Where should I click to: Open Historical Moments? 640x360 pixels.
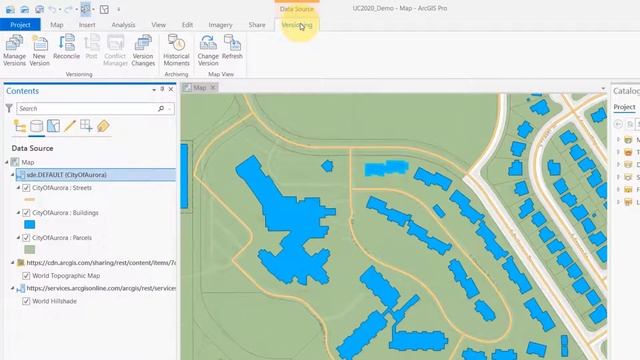pos(176,51)
